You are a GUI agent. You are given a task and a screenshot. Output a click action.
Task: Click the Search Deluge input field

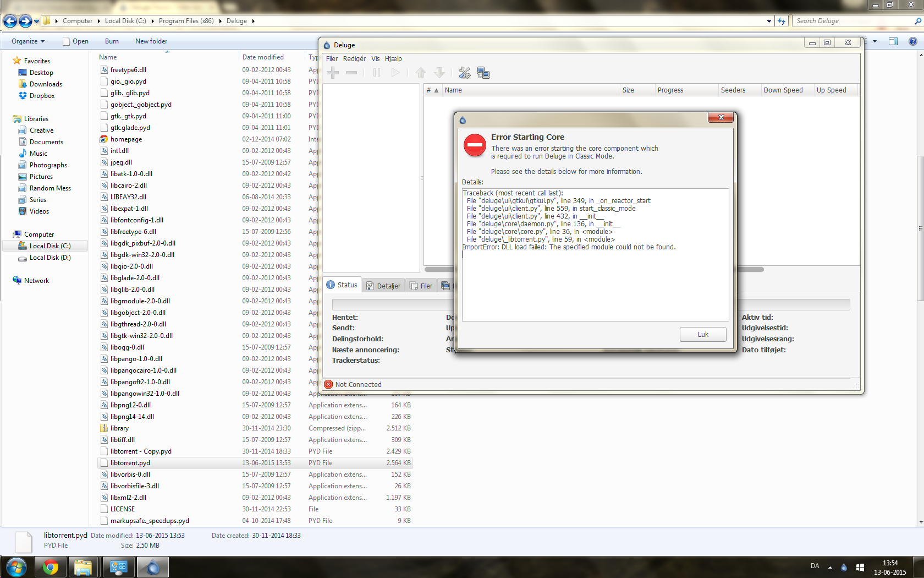pos(853,21)
